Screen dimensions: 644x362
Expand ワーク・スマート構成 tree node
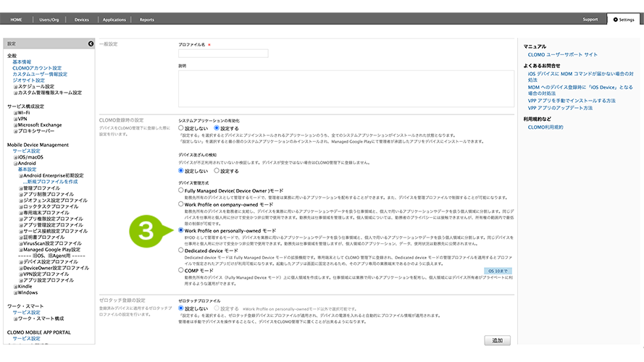click(16, 319)
